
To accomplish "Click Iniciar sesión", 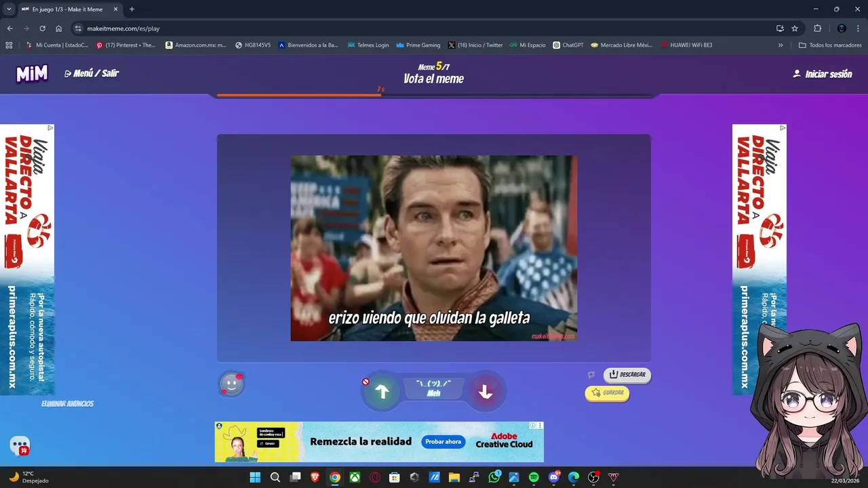I will 823,74.
